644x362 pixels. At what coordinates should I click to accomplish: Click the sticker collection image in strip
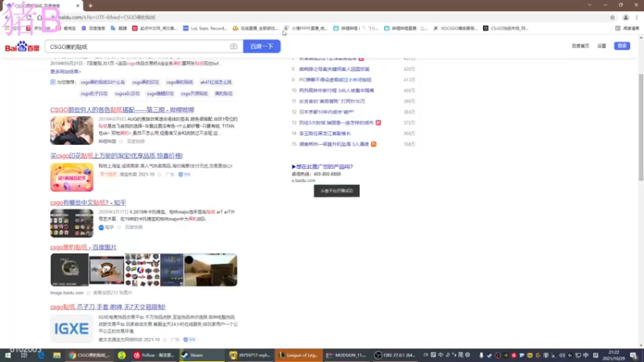tap(142, 269)
